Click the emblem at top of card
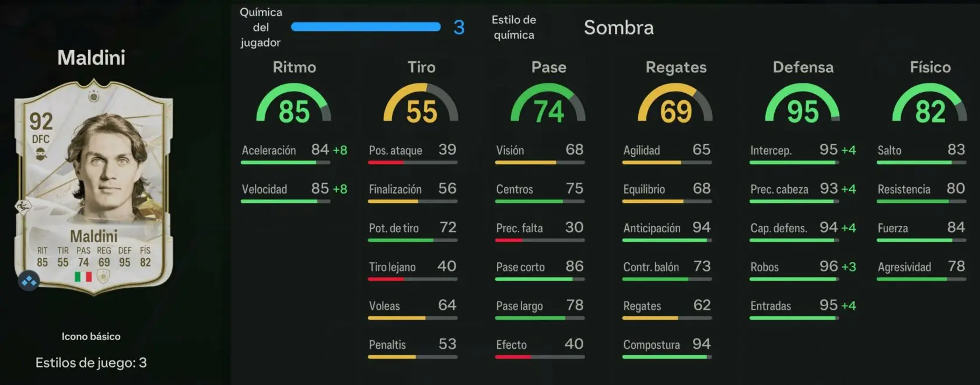The image size is (980, 385). click(x=93, y=96)
